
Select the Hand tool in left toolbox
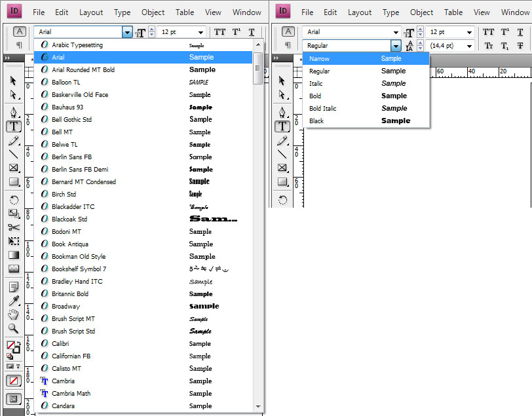13,314
